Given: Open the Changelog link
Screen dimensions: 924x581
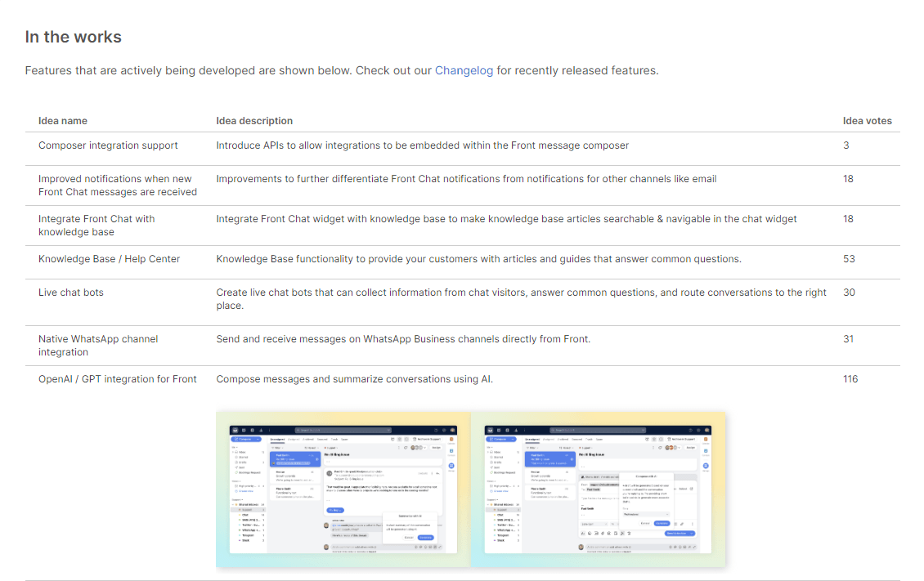Looking at the screenshot, I should coord(464,70).
